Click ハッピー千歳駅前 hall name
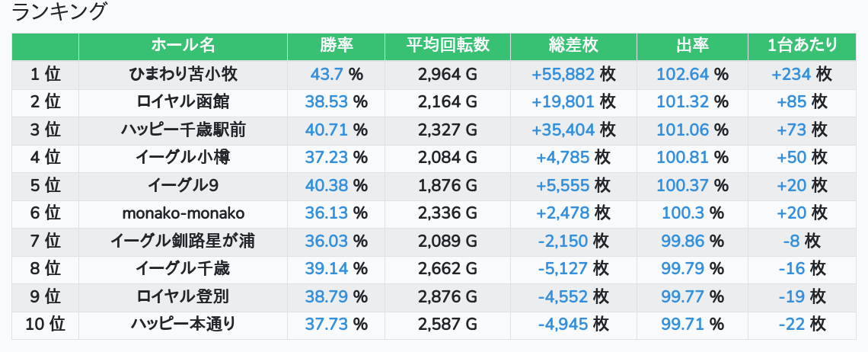This screenshot has width=868, height=352. (x=183, y=130)
